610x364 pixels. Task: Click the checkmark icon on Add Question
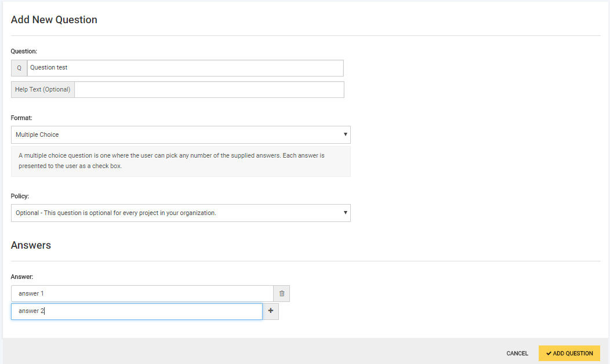click(549, 353)
